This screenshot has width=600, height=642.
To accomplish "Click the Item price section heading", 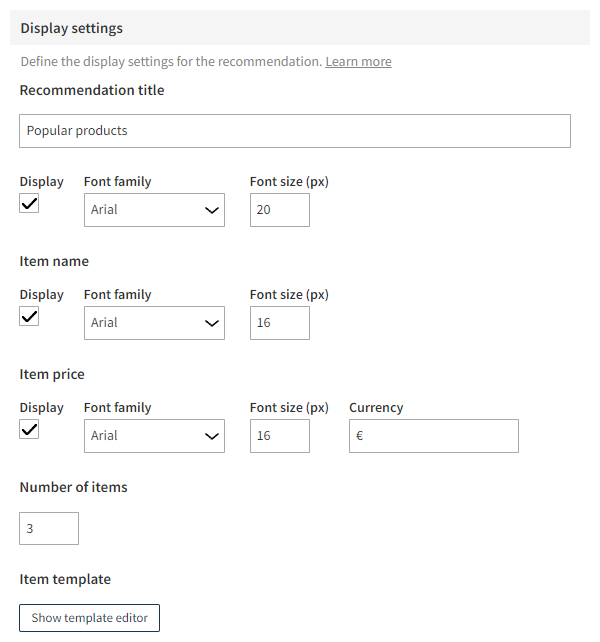I will tap(52, 374).
